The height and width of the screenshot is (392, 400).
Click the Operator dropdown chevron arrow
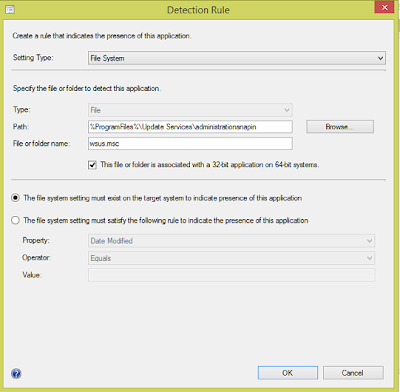(x=369, y=258)
